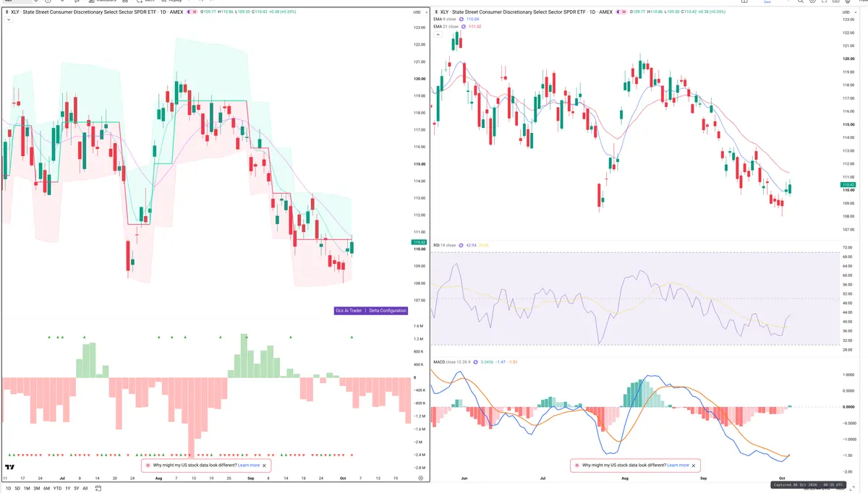Click the flag icon in right chart notice
Viewport: 868px width, 493px height.
pyautogui.click(x=577, y=466)
